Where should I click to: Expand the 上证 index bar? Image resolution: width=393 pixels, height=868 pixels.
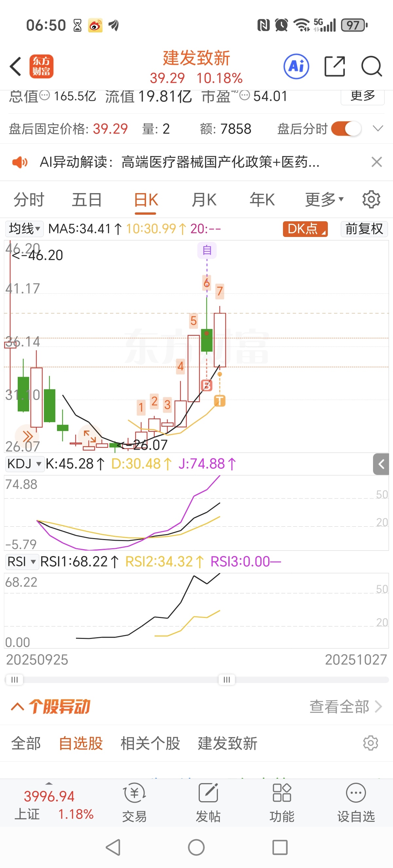(49, 784)
